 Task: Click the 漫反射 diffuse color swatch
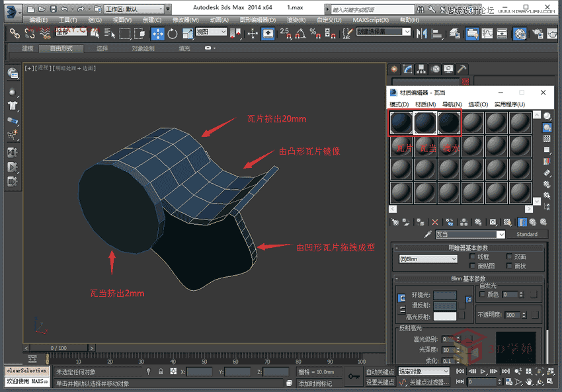click(x=445, y=305)
